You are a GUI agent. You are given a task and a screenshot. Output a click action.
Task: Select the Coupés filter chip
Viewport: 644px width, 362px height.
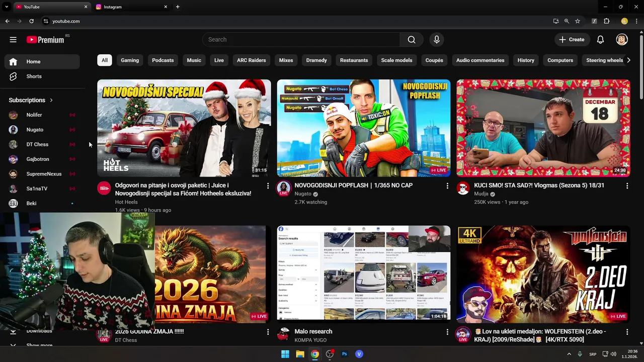(x=434, y=60)
